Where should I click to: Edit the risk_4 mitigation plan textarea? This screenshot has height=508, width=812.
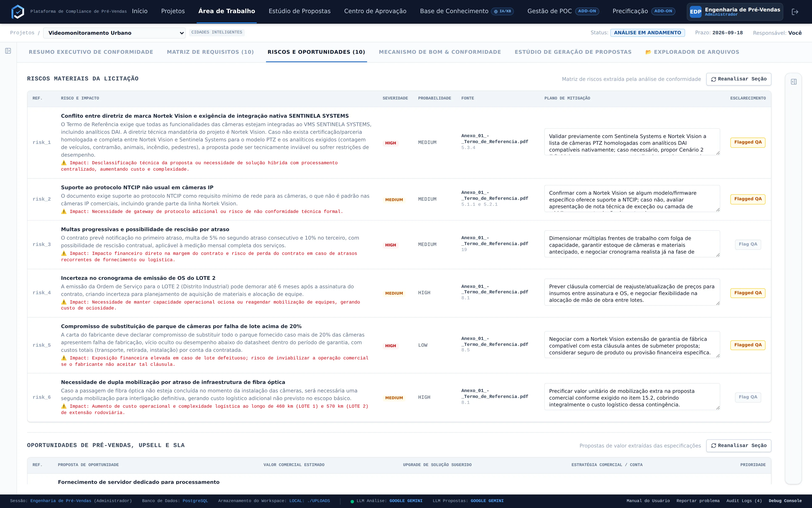point(632,292)
